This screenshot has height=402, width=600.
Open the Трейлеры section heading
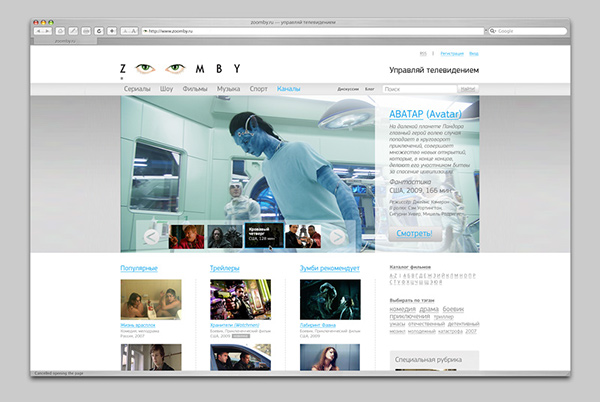[x=225, y=268]
